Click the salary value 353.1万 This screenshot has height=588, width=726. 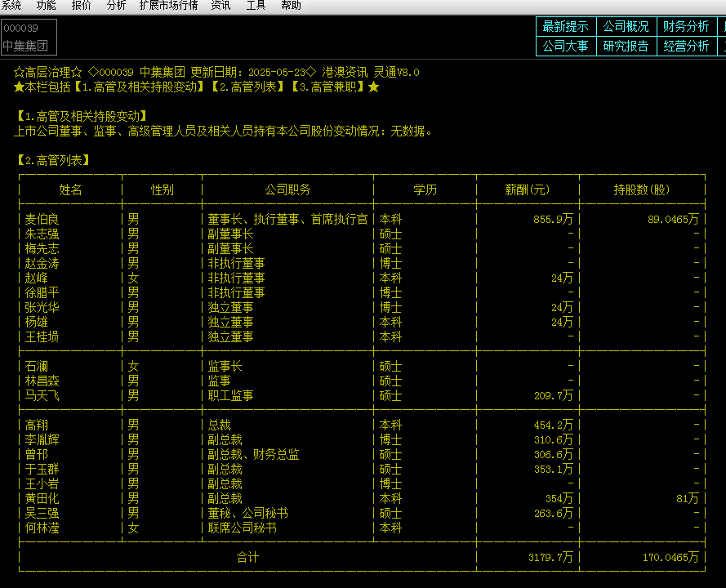point(554,469)
